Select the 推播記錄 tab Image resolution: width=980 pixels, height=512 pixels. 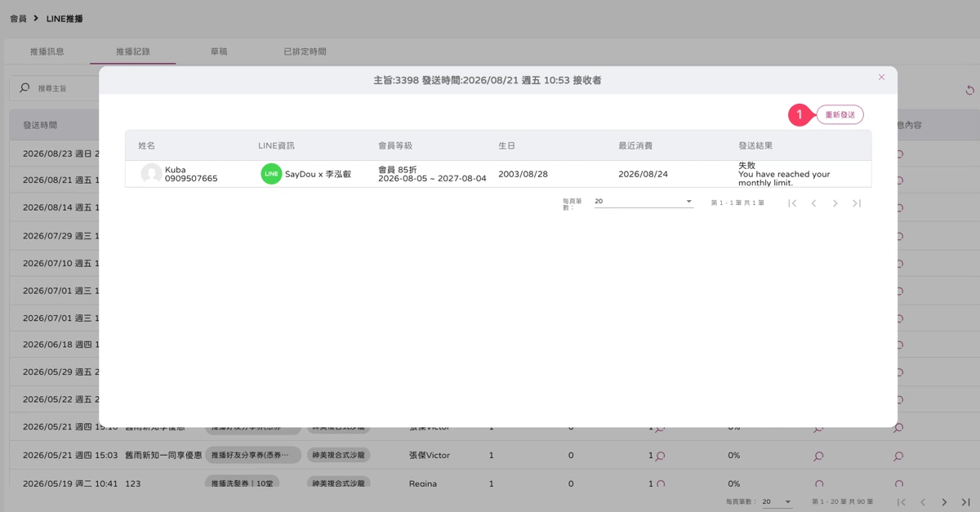(133, 51)
